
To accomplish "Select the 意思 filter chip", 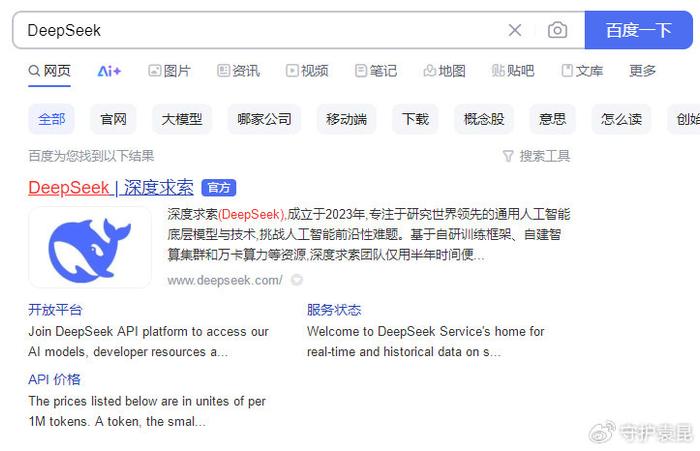I will (553, 119).
